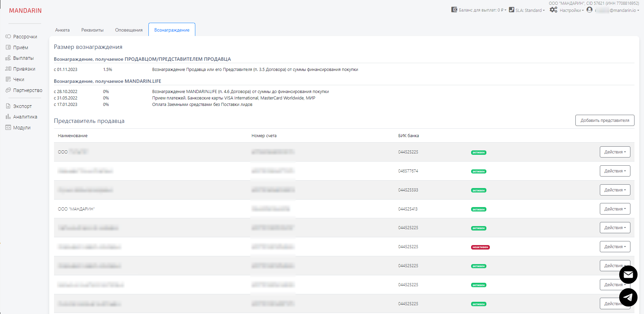Open the Чеки receipts icon
Screen dimensions: 644x314
pos(8,79)
